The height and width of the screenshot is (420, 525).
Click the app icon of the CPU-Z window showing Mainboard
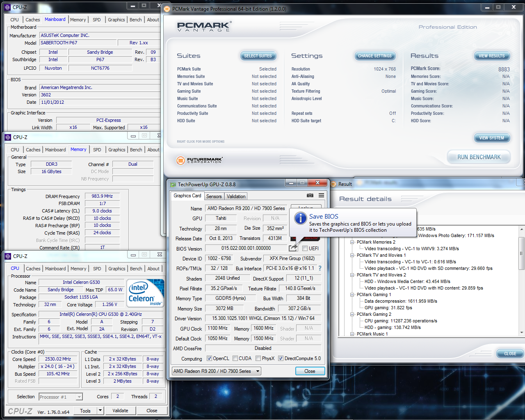(x=8, y=7)
